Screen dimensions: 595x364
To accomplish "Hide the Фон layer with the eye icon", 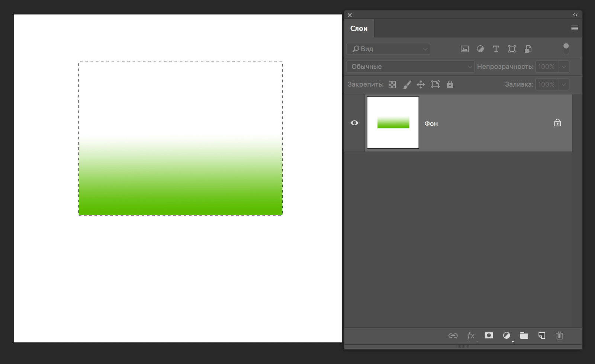I will point(354,123).
